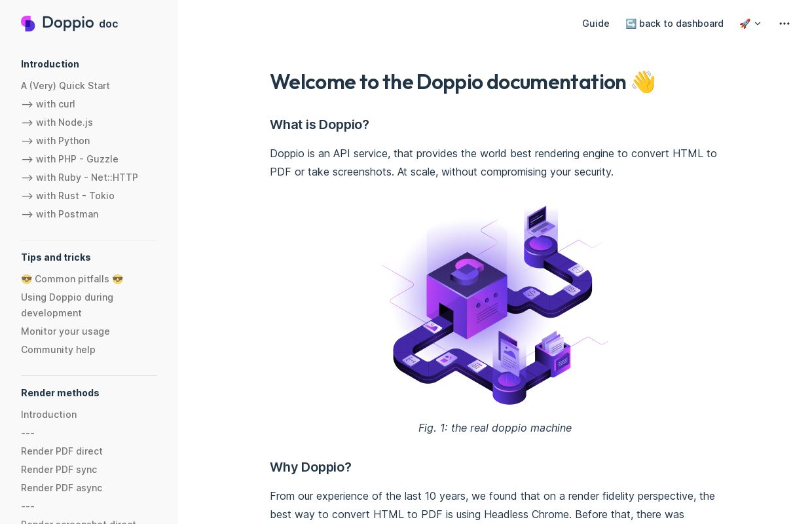This screenshot has width=812, height=524.
Task: Open the 'with Rust - Tokio' page
Action: tap(67, 196)
